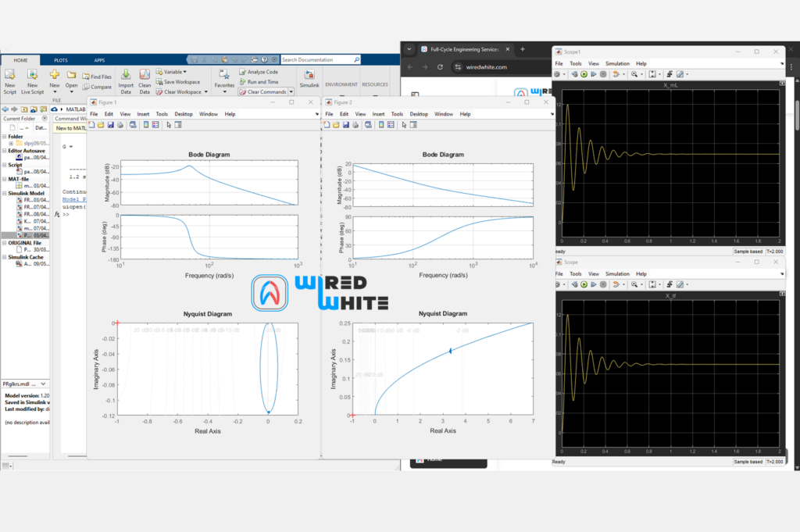
Task: Collapse the Simulink Model group
Action: (5, 193)
